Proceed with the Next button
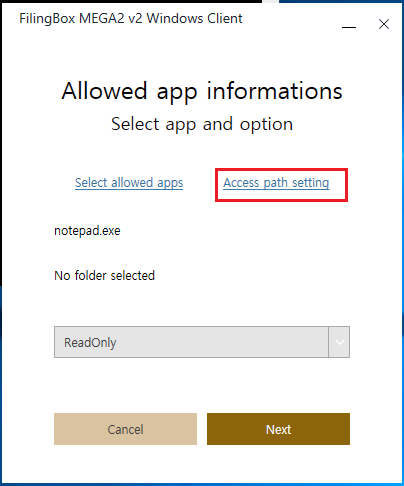The width and height of the screenshot is (404, 486). (x=278, y=429)
